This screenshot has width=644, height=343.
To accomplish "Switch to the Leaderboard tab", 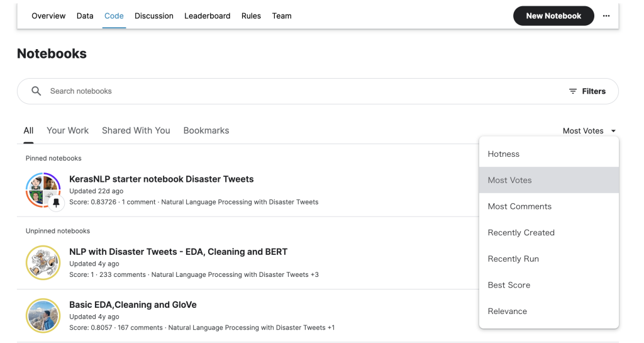I will click(207, 16).
